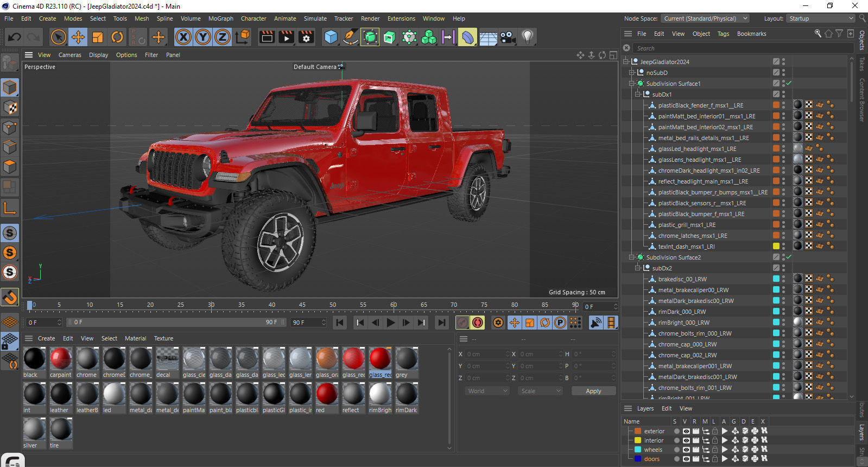Enable Snap magnet icon
This screenshot has height=467, width=868.
(x=10, y=297)
